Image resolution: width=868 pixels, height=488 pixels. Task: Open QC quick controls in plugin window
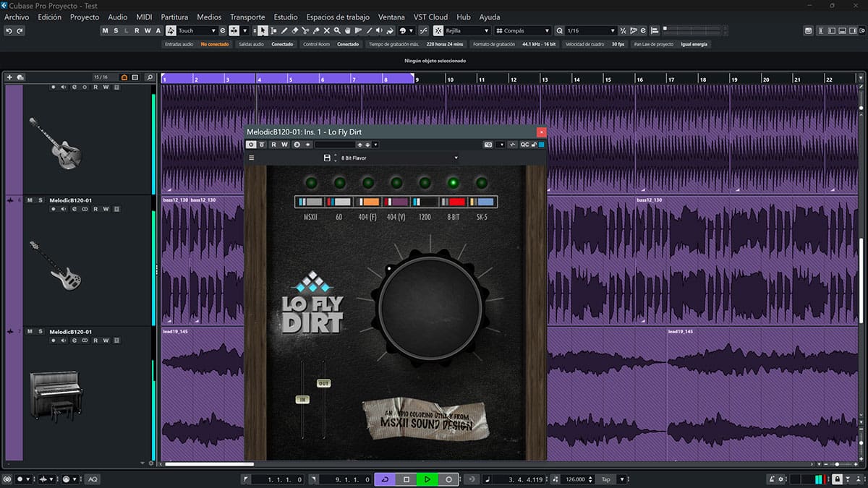click(x=524, y=145)
